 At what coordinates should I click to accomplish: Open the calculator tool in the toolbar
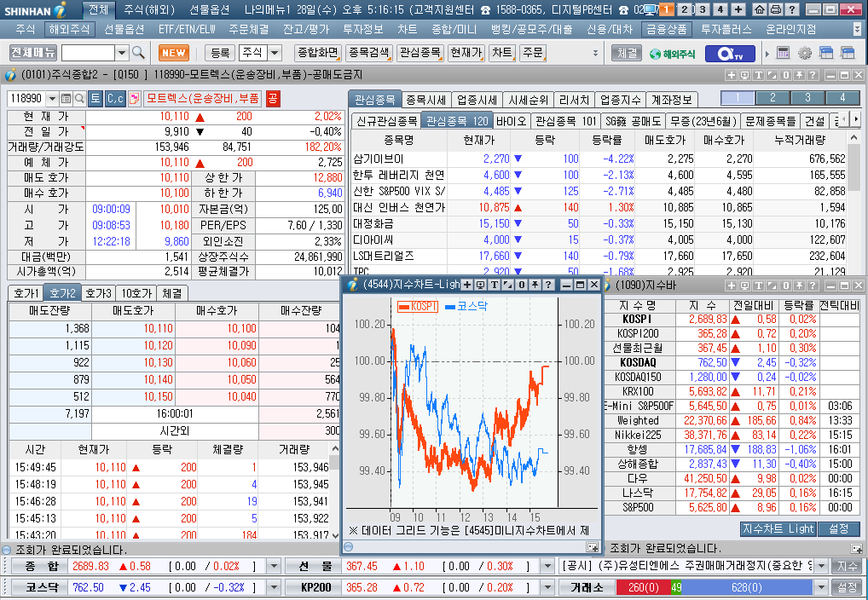(783, 53)
